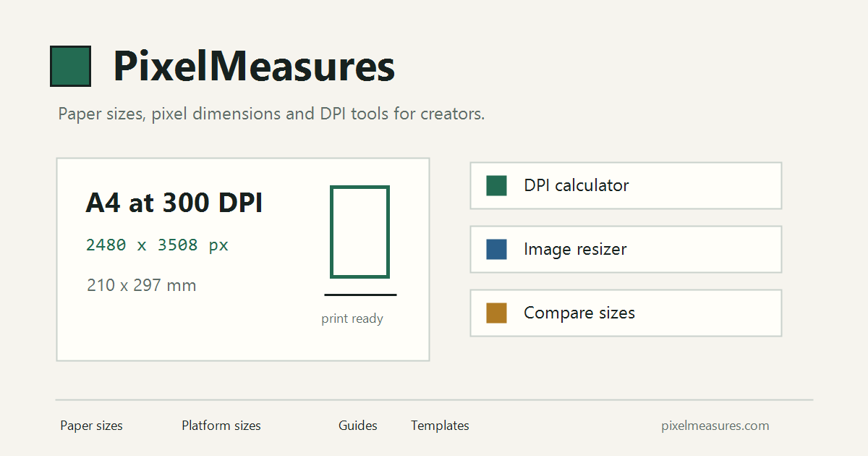This screenshot has width=868, height=456.
Task: Click the green DPI calculator icon
Action: tap(496, 185)
